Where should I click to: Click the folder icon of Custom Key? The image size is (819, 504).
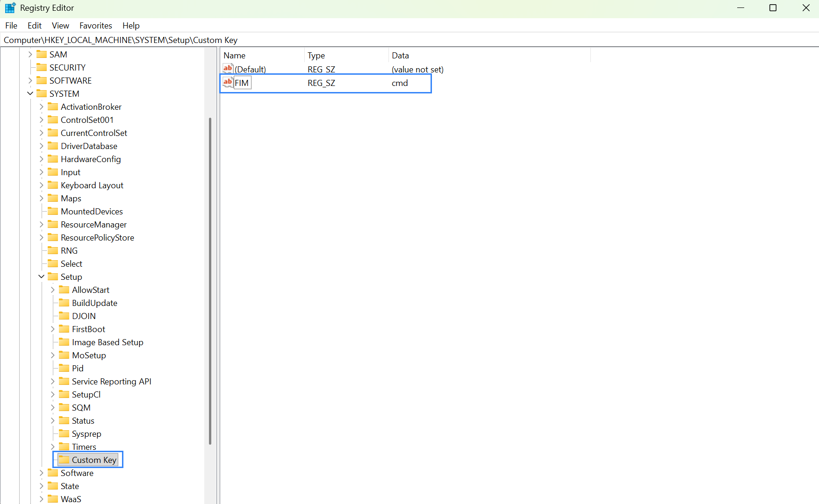64,460
